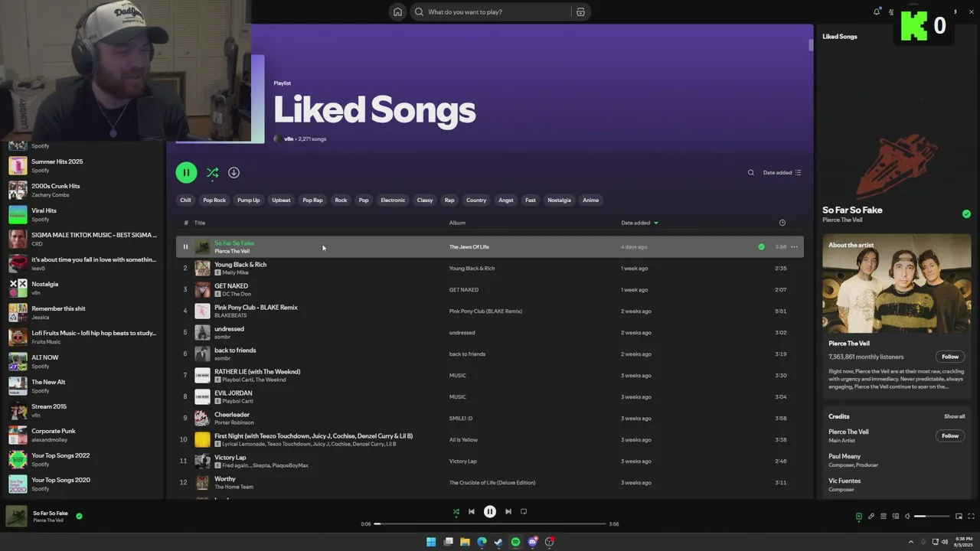This screenshot has width=980, height=551.
Task: Download the Liked Songs playlist
Action: 234,173
